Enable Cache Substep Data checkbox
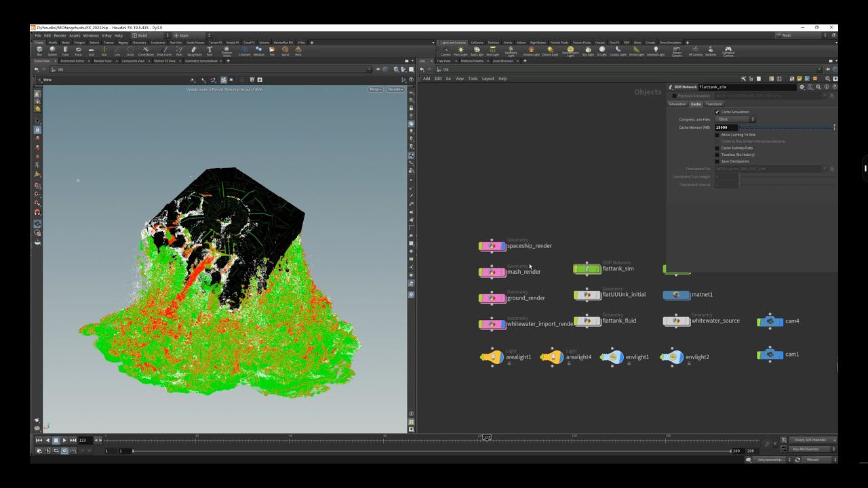This screenshot has width=868, height=488. point(717,148)
